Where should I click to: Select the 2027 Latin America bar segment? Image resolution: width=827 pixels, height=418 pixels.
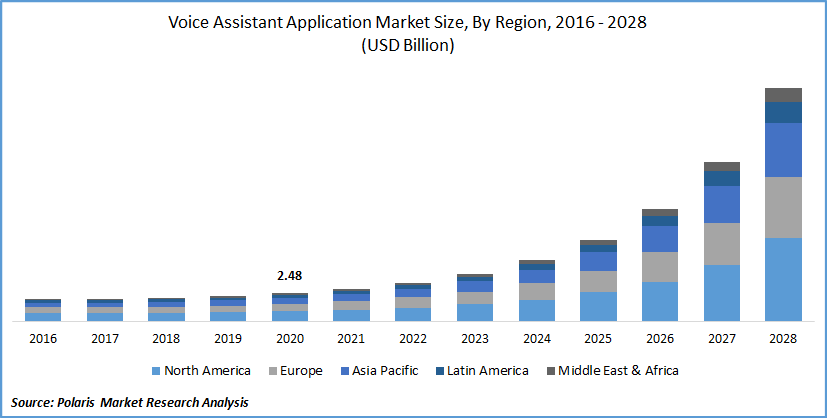click(x=722, y=178)
